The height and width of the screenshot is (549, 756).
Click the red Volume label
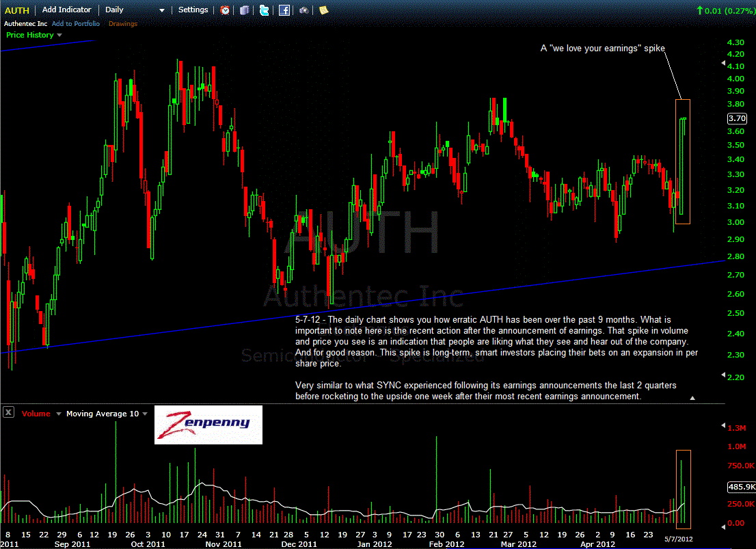(x=36, y=414)
